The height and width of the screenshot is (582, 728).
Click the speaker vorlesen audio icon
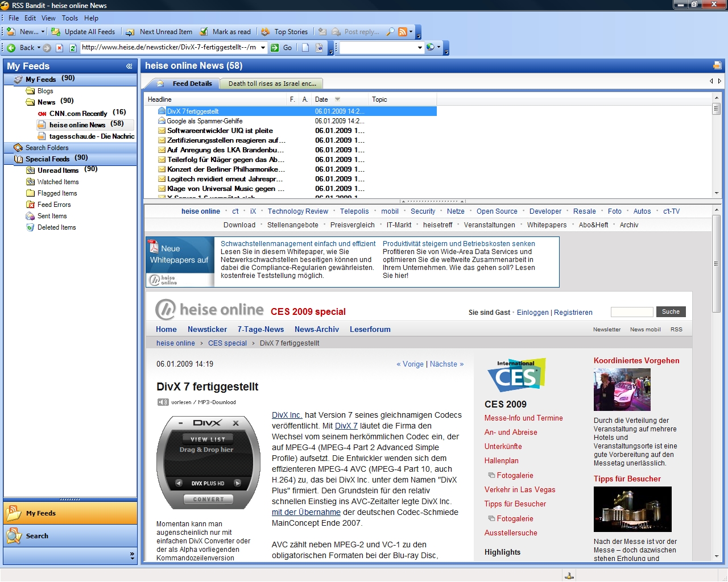(x=163, y=402)
